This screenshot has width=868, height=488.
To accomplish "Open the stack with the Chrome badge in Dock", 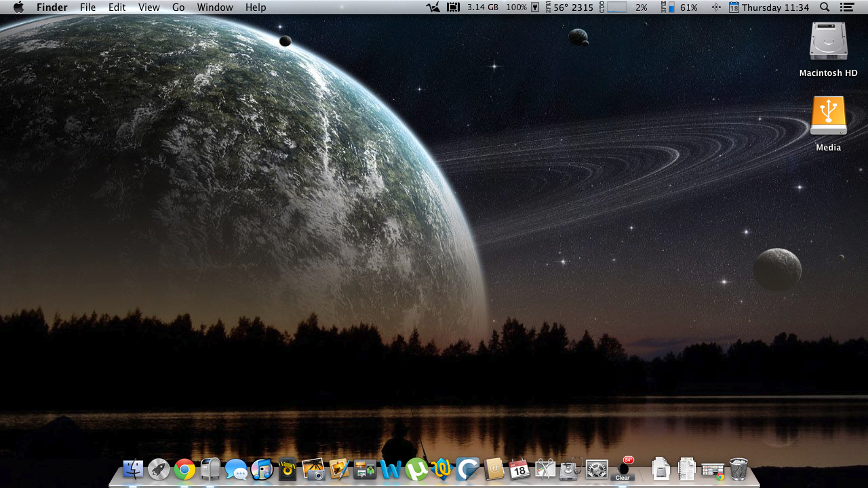I will pos(713,470).
